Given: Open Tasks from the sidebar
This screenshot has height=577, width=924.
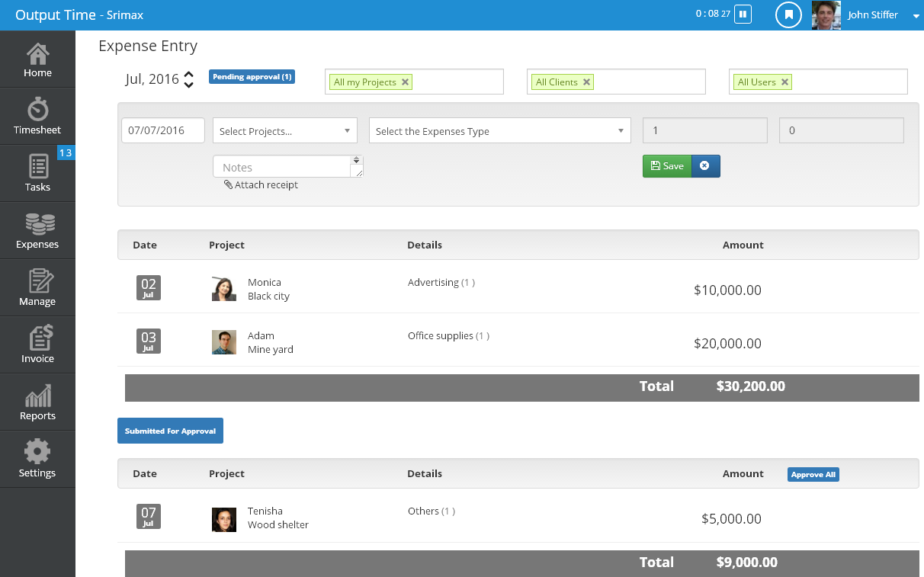Looking at the screenshot, I should 37,173.
